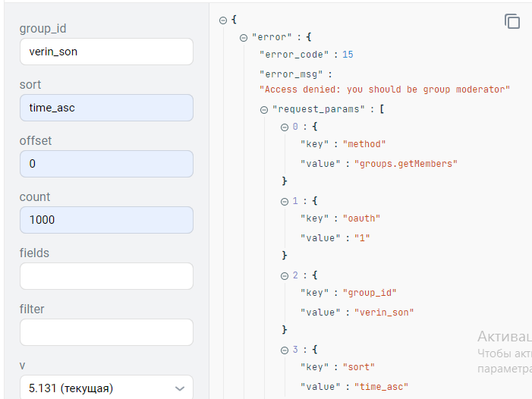Collapse request_params item 2

285,276
